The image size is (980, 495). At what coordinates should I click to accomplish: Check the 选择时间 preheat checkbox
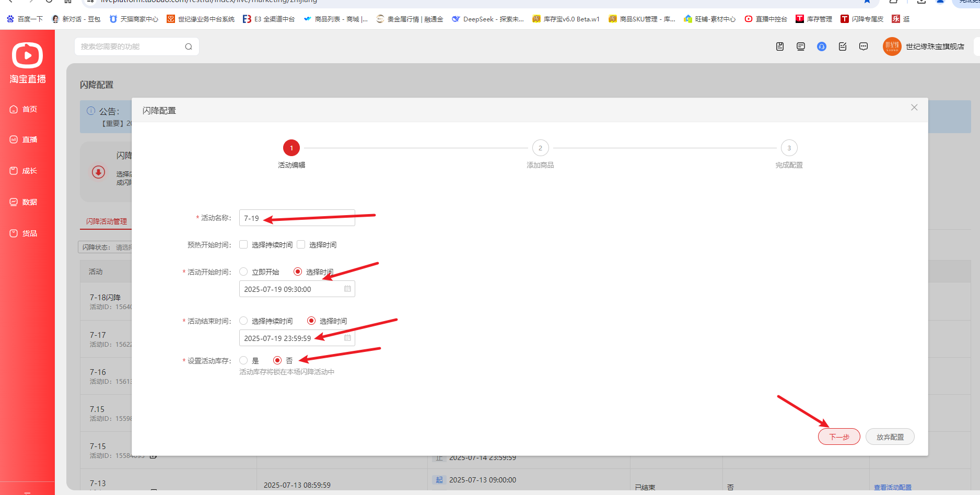coord(301,244)
